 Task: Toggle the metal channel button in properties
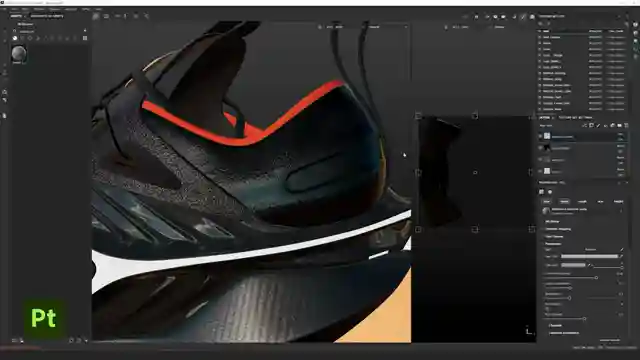(x=564, y=202)
